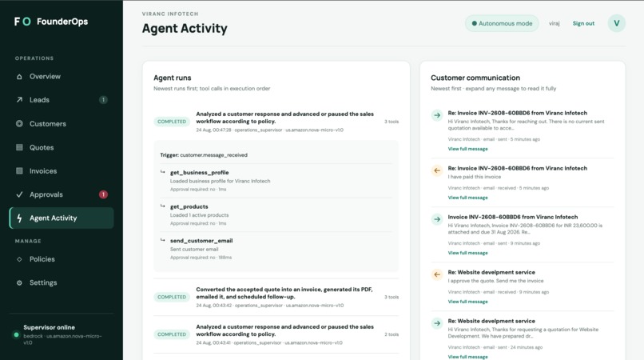Toggle the Autonomous mode pill
This screenshot has height=360, width=644.
point(502,23)
